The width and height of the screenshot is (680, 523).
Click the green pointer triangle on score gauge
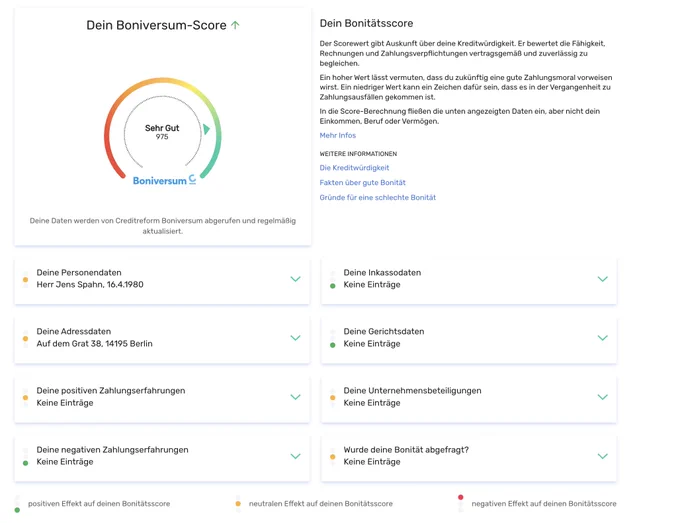tap(207, 129)
